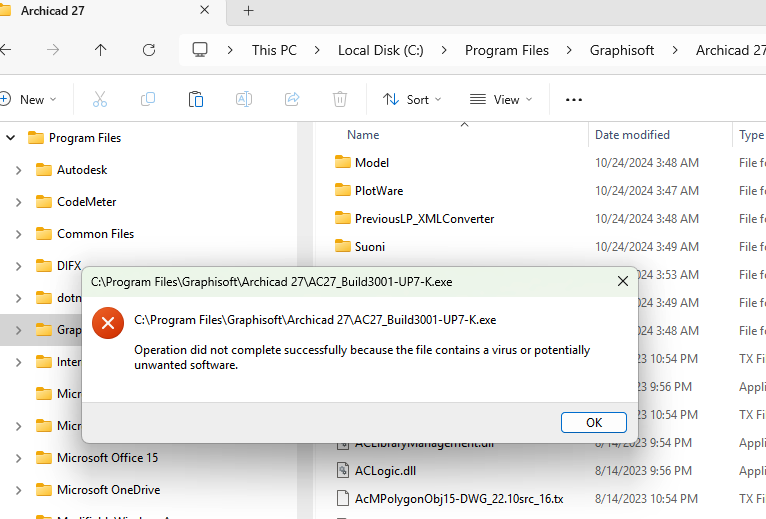Click the CodeMeter folder icon in tree
This screenshot has width=766, height=519.
pos(44,201)
